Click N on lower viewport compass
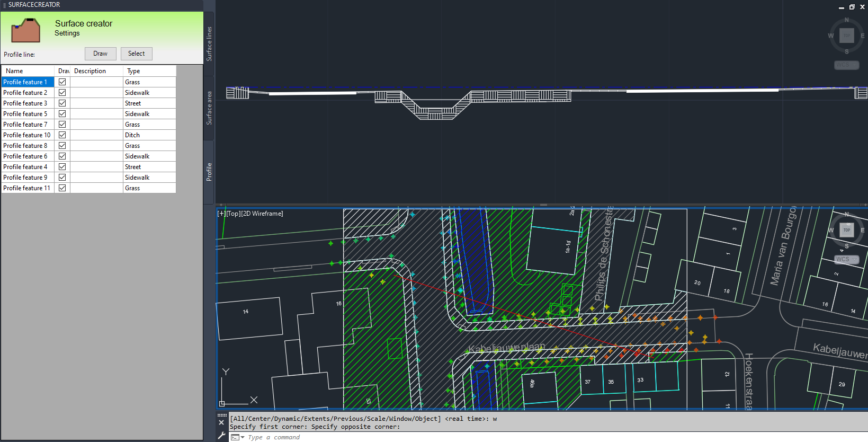Image resolution: width=868 pixels, height=442 pixels. click(847, 214)
